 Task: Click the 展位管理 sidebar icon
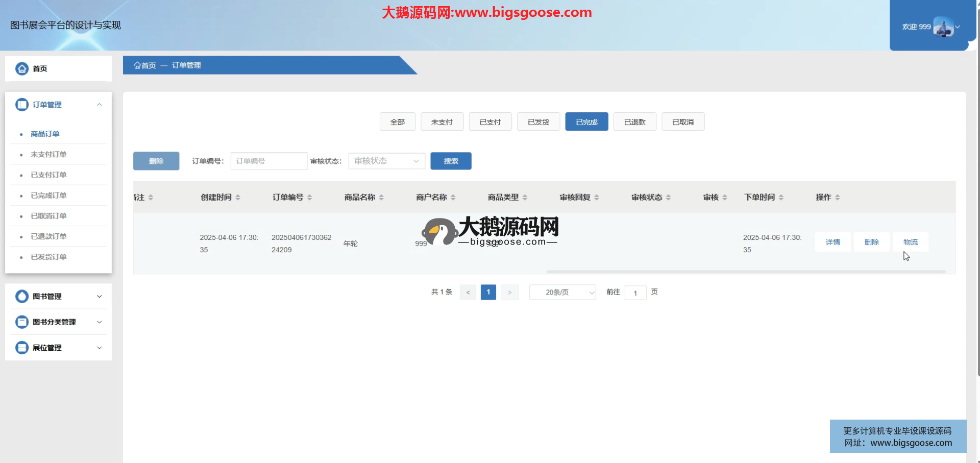pos(22,348)
